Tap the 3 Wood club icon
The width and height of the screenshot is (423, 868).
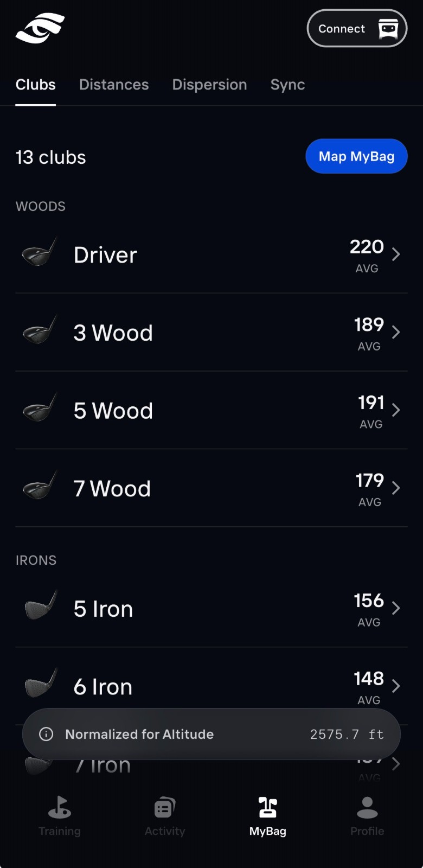[39, 330]
